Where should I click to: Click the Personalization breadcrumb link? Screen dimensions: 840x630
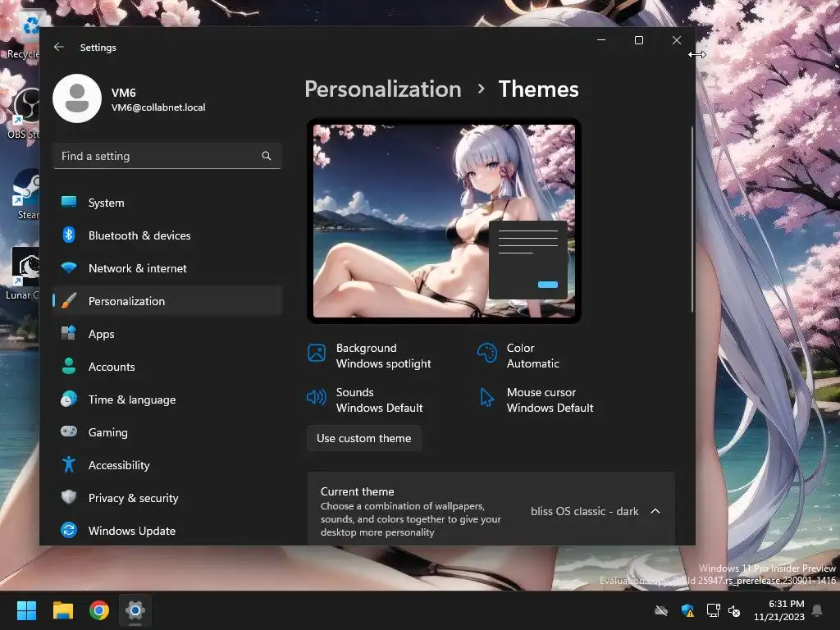(x=383, y=89)
